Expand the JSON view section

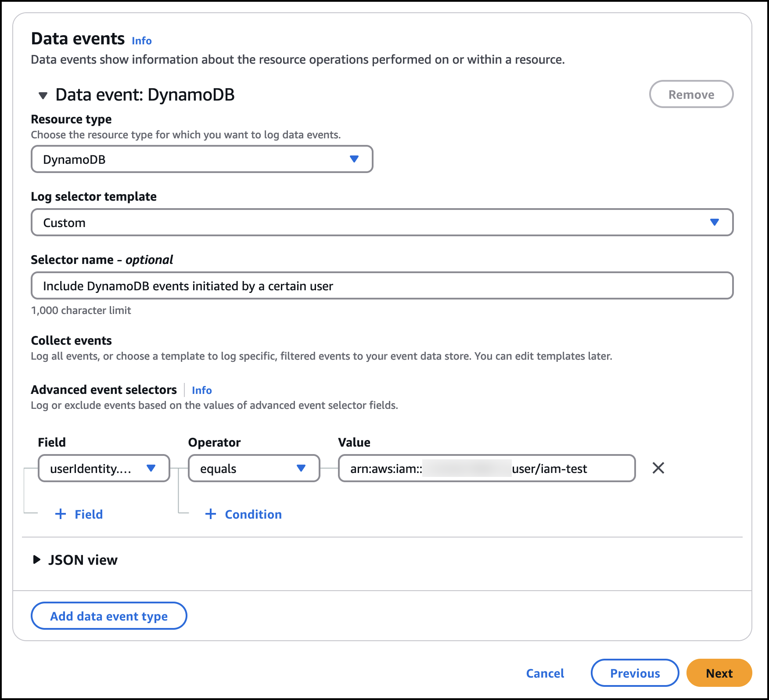coord(37,560)
